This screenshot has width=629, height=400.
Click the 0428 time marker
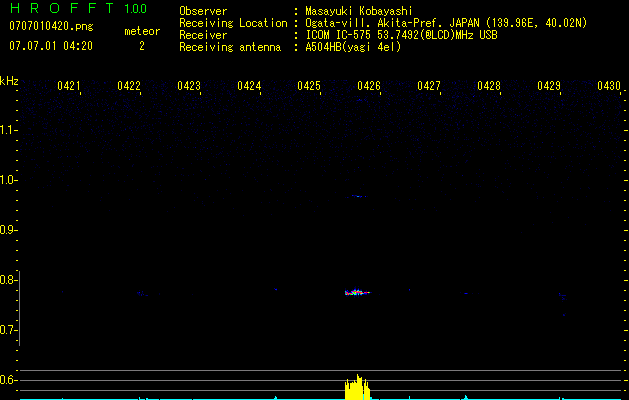[489, 86]
